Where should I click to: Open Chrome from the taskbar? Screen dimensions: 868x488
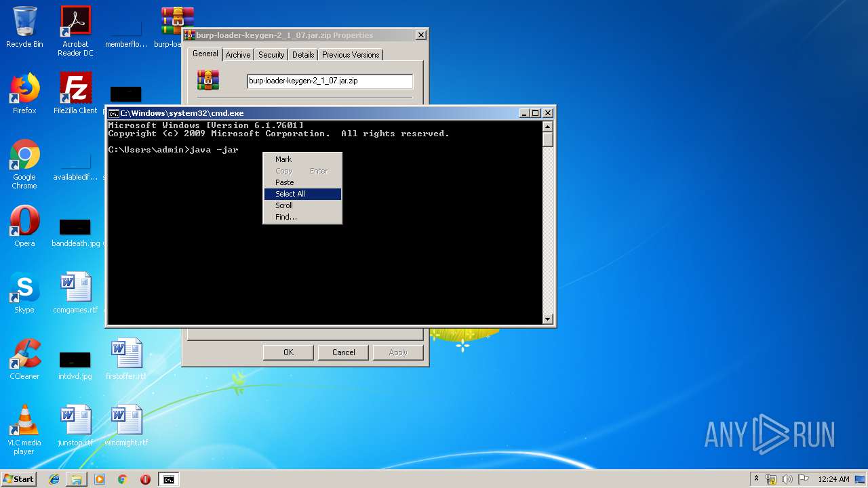pos(123,479)
